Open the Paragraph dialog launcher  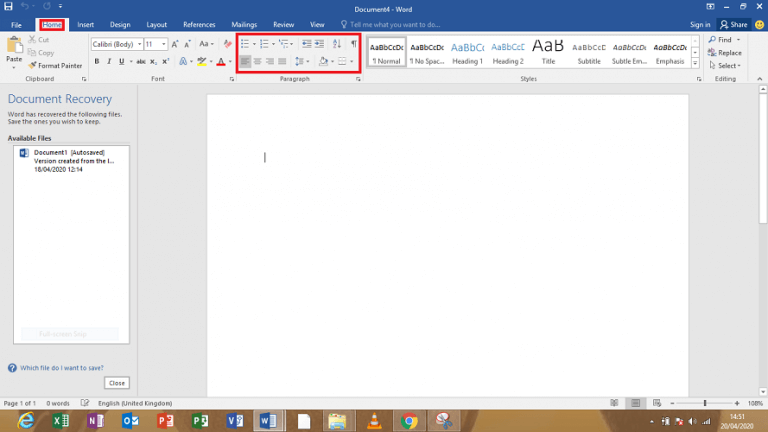pyautogui.click(x=358, y=79)
